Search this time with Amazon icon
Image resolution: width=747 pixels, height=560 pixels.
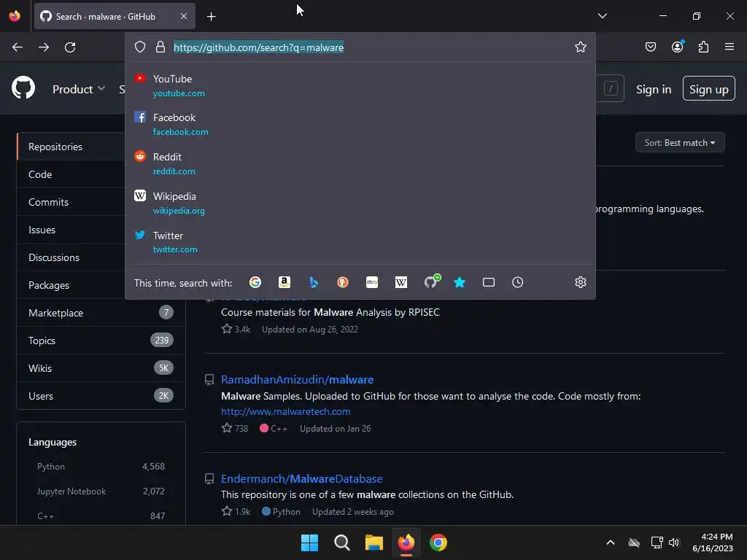[285, 282]
